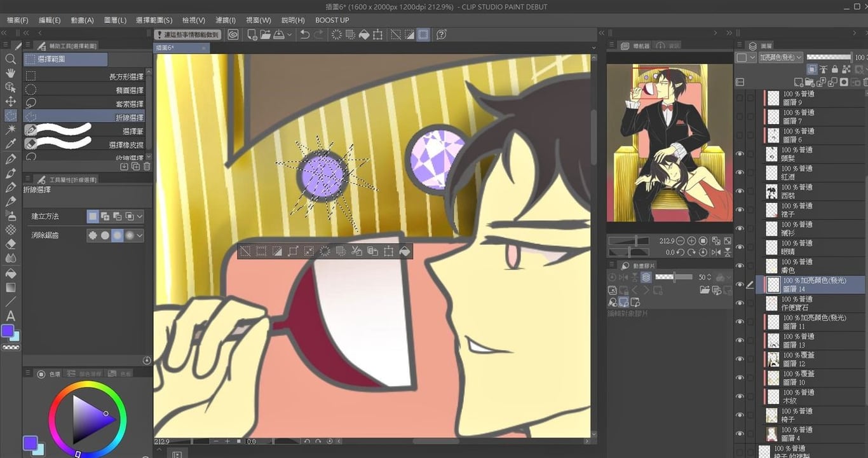Image resolution: width=868 pixels, height=458 pixels.
Task: Open the help question mark icon
Action: pyautogui.click(x=442, y=34)
